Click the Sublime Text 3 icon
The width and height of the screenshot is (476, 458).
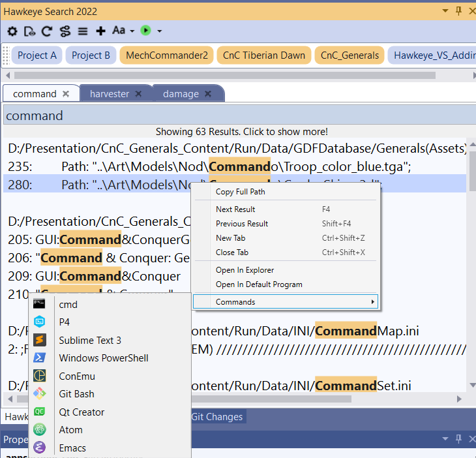click(40, 340)
